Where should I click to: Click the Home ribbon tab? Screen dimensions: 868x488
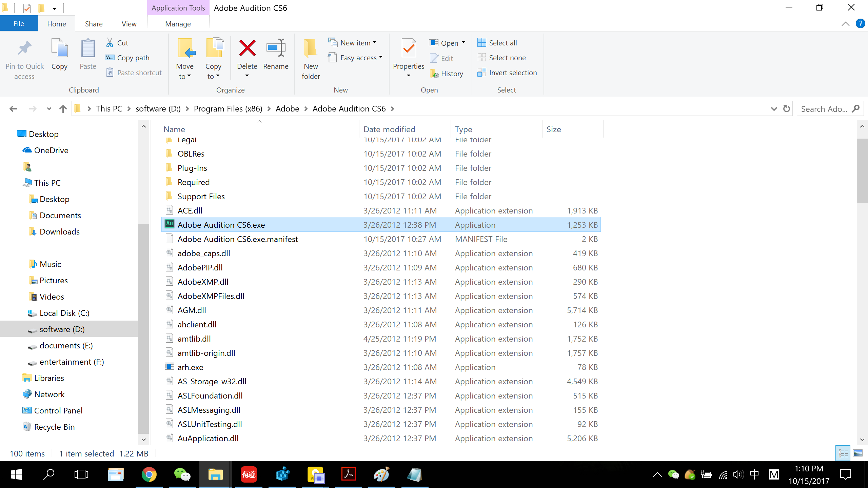coord(56,24)
